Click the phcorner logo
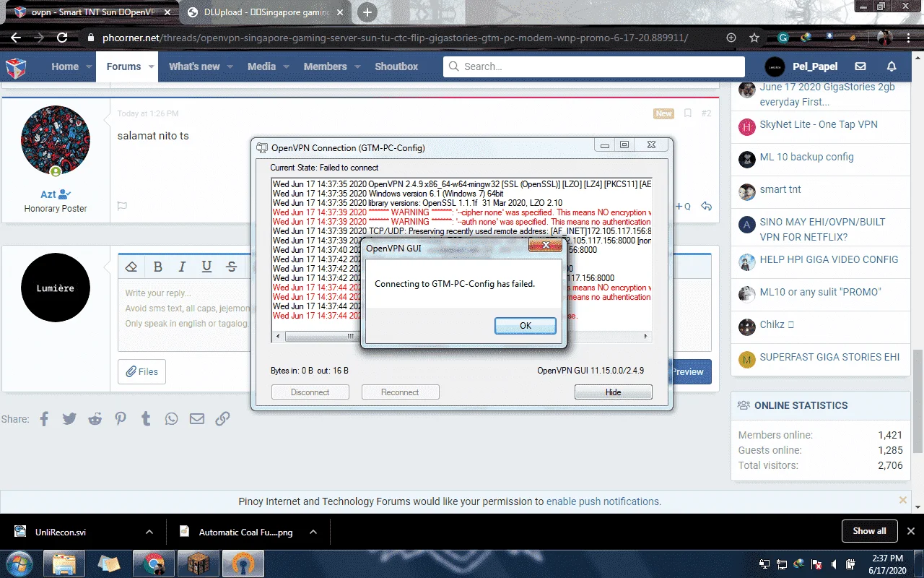The width and height of the screenshot is (924, 578). 17,67
